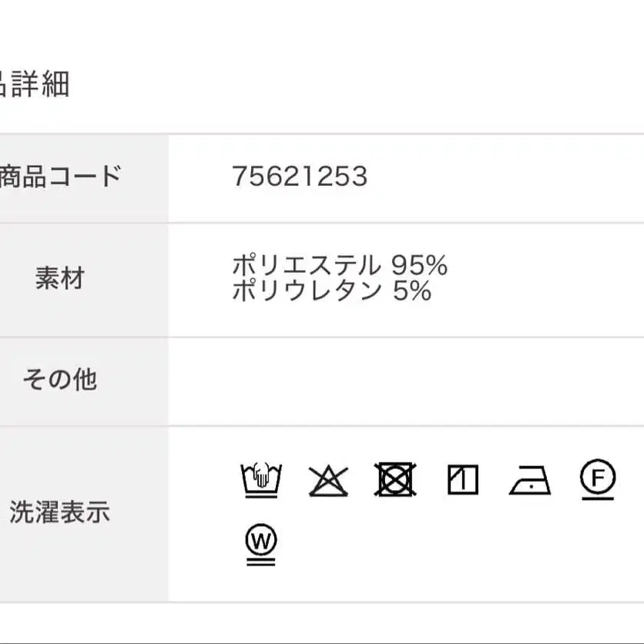Viewport: 644px width, 644px height.
Task: Click the empty その他 value cell
Action: 406,381
